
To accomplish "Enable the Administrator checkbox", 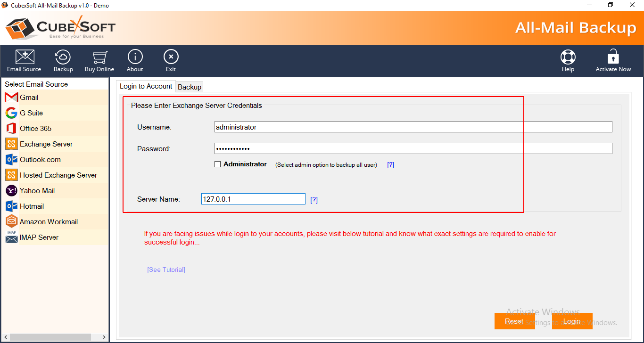I will click(x=218, y=164).
